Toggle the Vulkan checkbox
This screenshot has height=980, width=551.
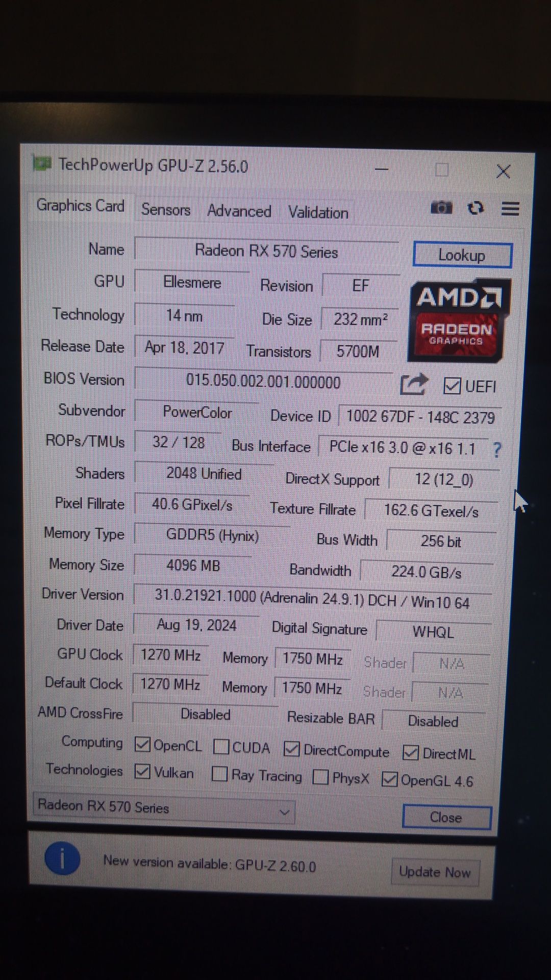click(142, 771)
